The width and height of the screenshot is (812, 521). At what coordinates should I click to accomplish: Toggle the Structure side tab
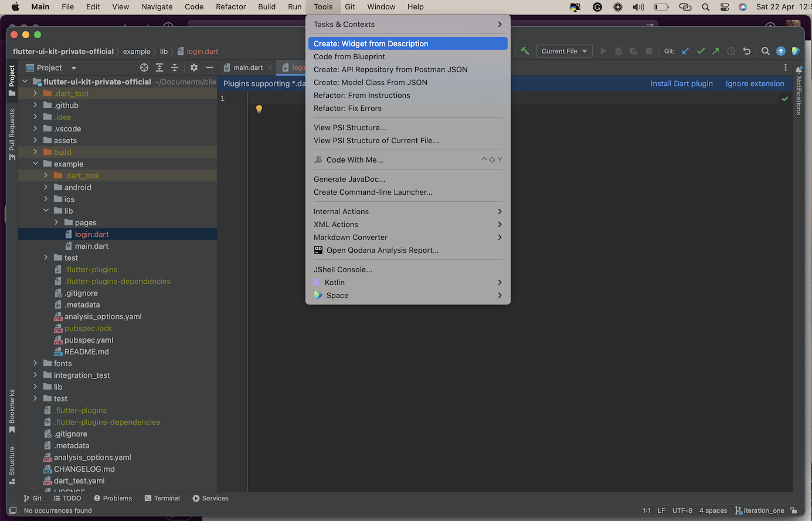[12, 465]
